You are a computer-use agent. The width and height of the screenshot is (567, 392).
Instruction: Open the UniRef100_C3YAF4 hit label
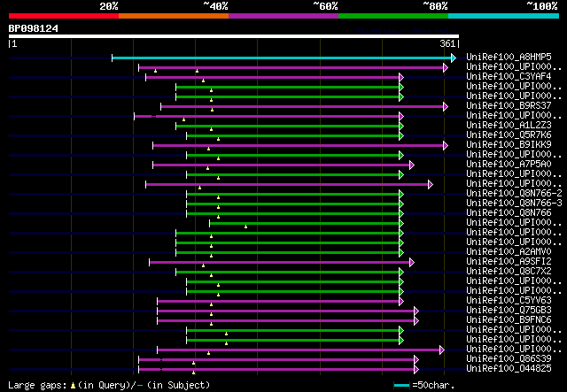point(509,77)
